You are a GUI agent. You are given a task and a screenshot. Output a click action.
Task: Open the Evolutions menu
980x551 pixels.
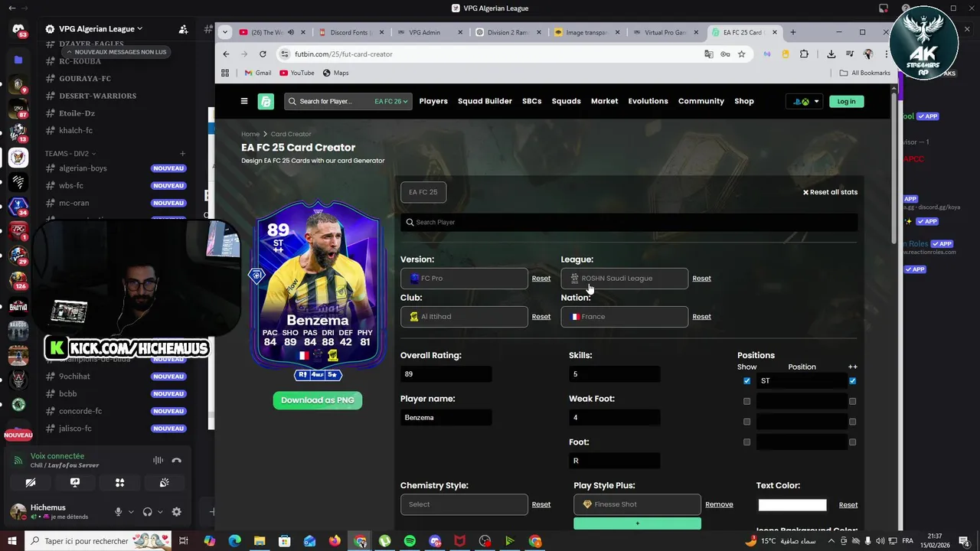(x=648, y=101)
